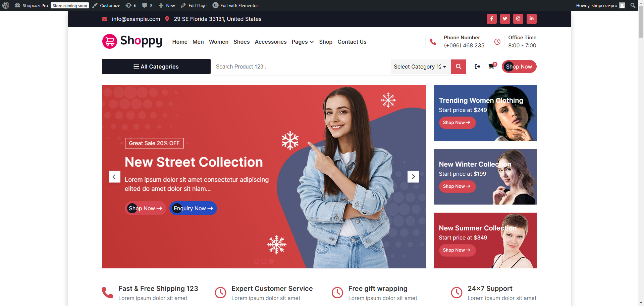Open the Accessories menu item

(x=271, y=42)
